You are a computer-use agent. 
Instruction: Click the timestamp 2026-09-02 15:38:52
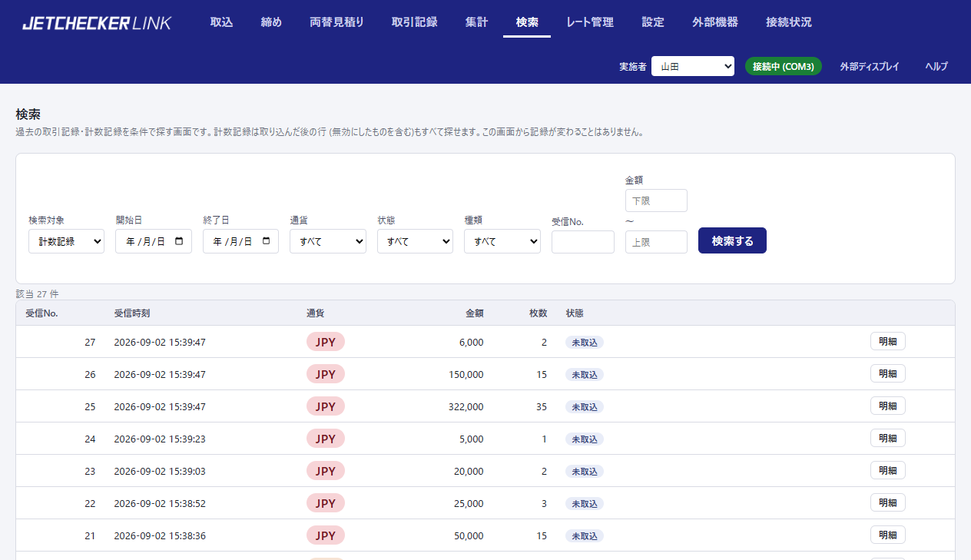pyautogui.click(x=160, y=503)
